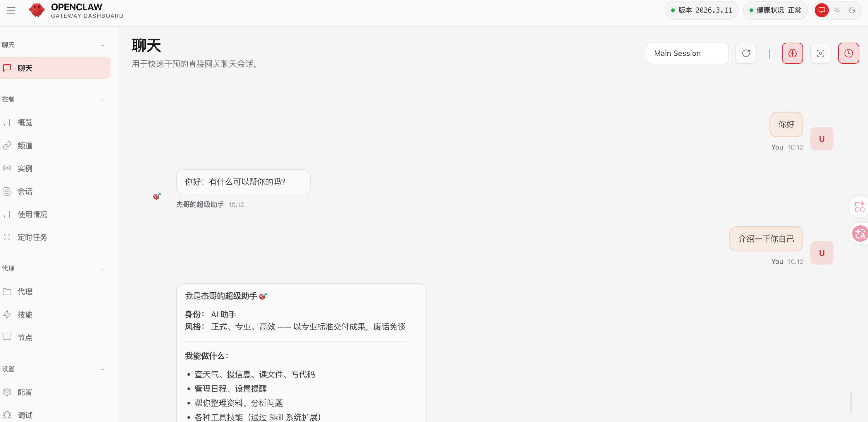868x422 pixels.
Task: Open the 技能 skills page
Action: 25,315
